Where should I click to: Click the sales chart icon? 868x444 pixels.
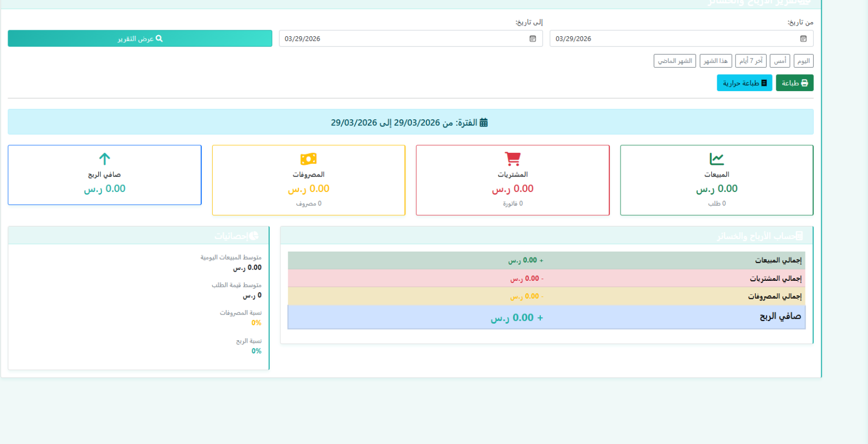pos(717,159)
